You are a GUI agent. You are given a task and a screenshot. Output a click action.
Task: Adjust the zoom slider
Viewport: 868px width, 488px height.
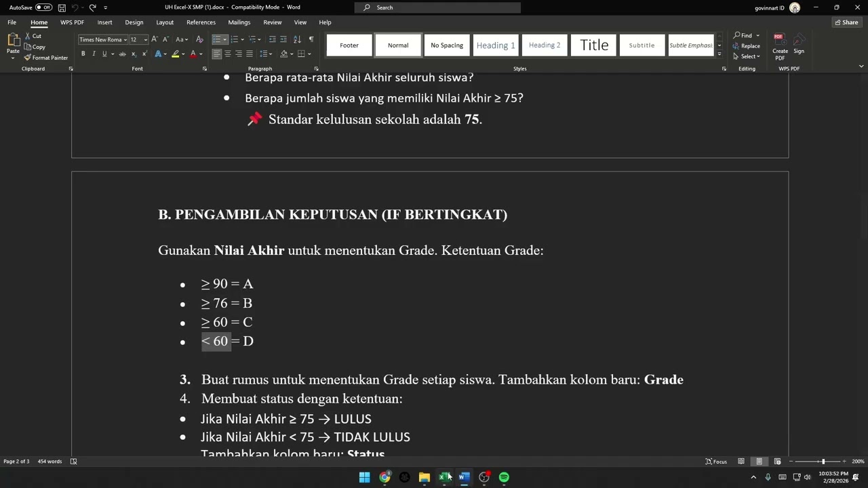click(823, 462)
